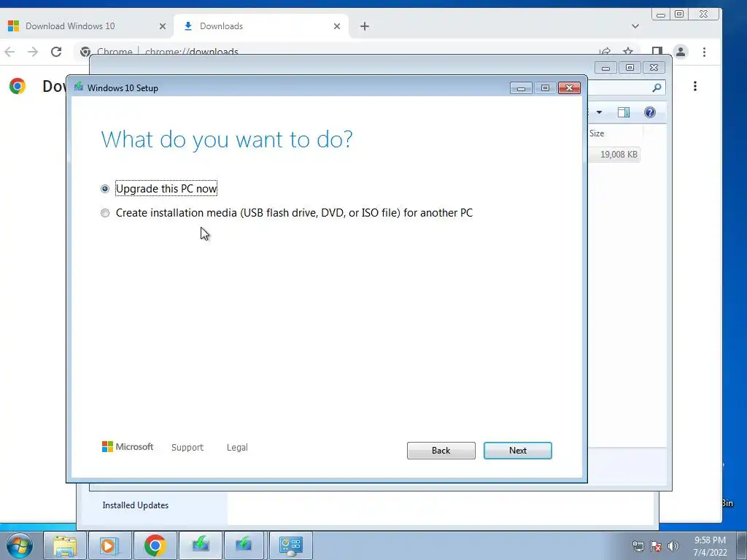Click the Windows 10 Setup title bar icon

[x=79, y=87]
